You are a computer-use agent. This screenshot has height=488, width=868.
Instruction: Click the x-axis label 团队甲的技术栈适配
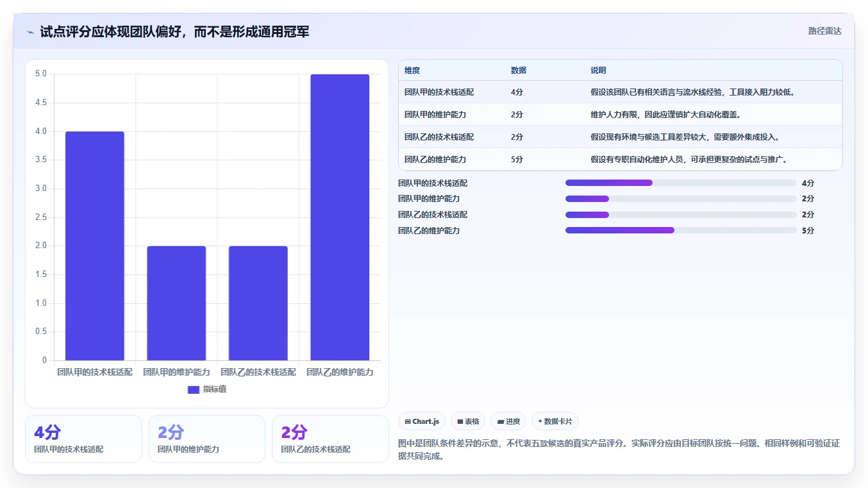pos(95,372)
